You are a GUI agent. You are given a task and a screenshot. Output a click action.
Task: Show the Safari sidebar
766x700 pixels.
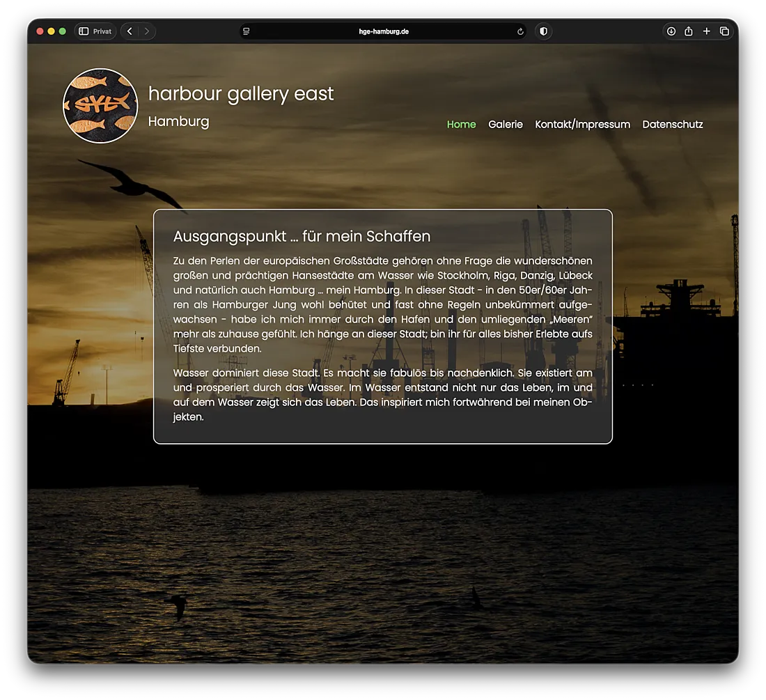pyautogui.click(x=84, y=31)
